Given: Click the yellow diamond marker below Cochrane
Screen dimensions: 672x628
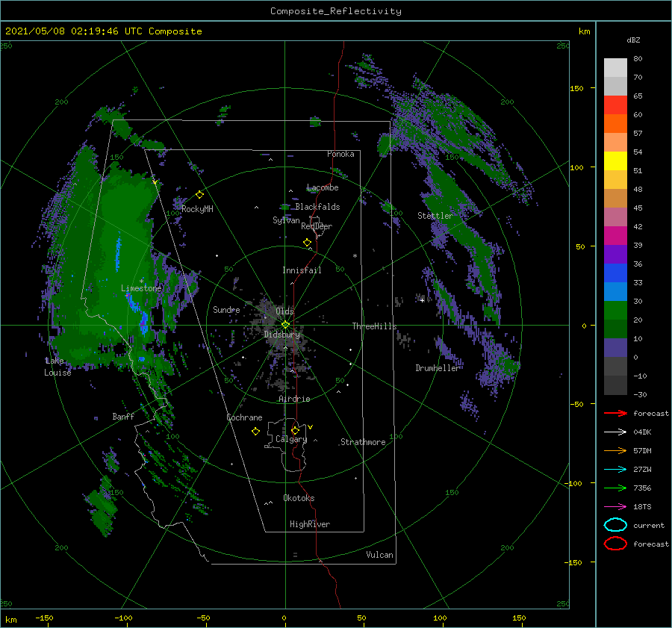Looking at the screenshot, I should 255,432.
